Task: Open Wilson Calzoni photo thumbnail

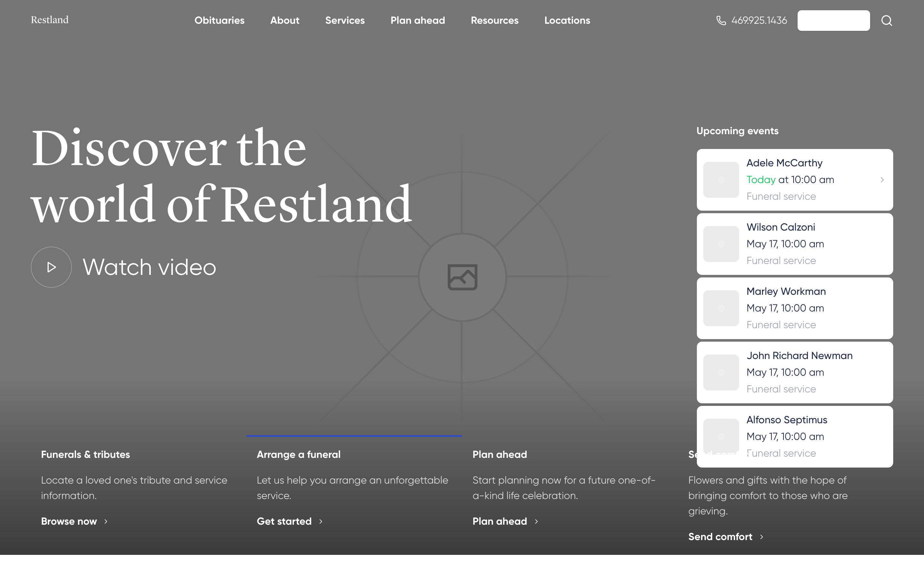Action: coord(721,244)
